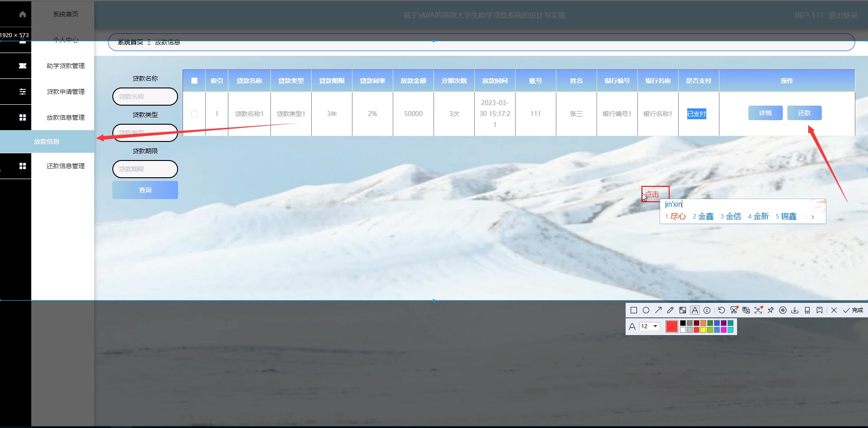Click the sliders icon beside 贷款申请管理

(x=23, y=92)
